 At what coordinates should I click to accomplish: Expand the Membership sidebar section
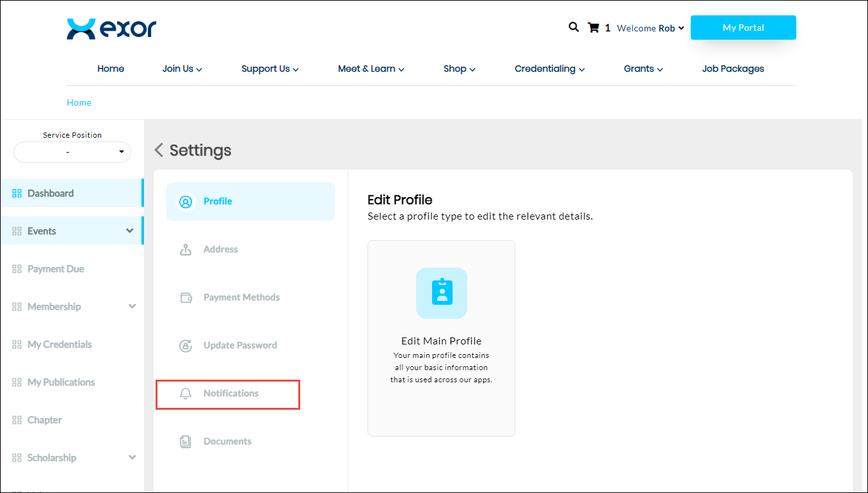pos(132,307)
